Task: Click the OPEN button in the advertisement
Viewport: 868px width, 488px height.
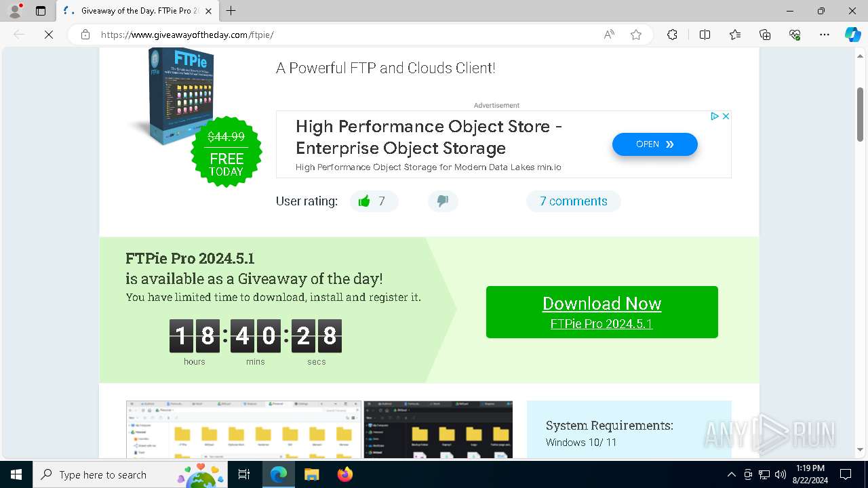Action: tap(654, 144)
